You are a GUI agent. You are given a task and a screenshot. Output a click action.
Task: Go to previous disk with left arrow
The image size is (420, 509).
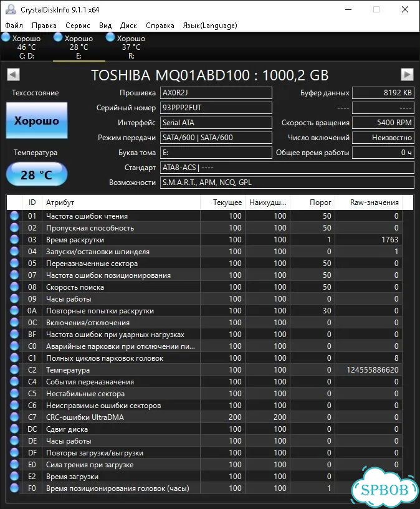(x=13, y=75)
